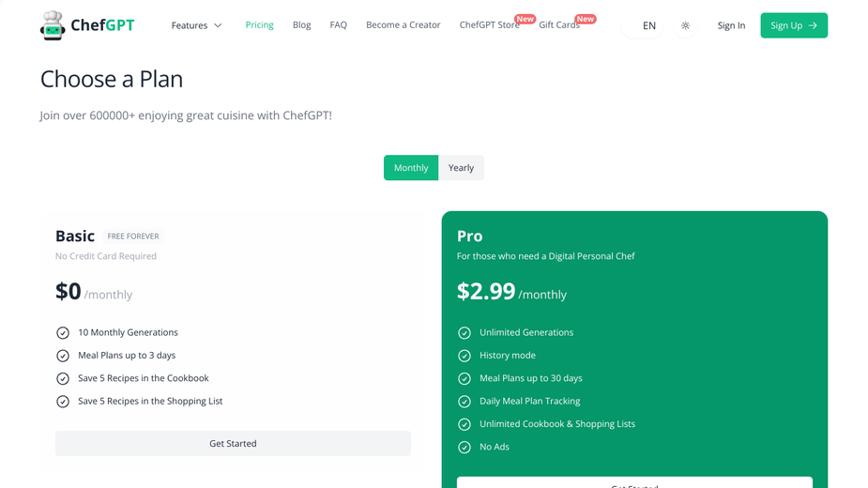Switch to Yearly billing
The height and width of the screenshot is (488, 868).
[x=461, y=168]
